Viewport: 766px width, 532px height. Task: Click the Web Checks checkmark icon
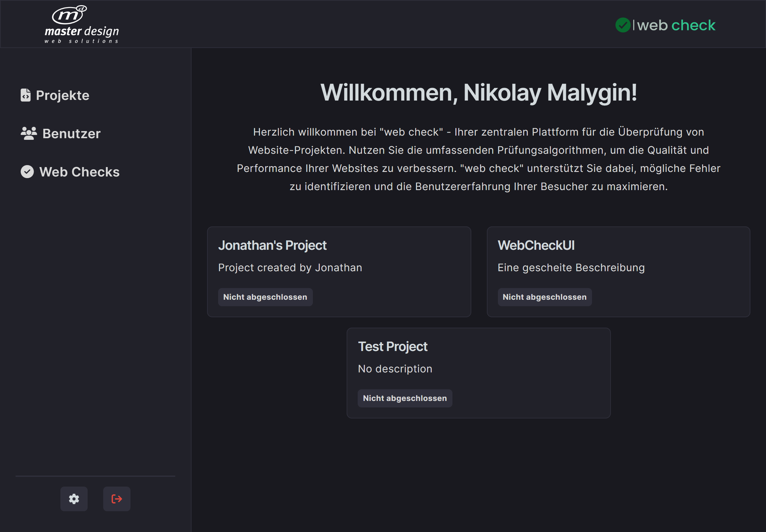click(x=27, y=172)
